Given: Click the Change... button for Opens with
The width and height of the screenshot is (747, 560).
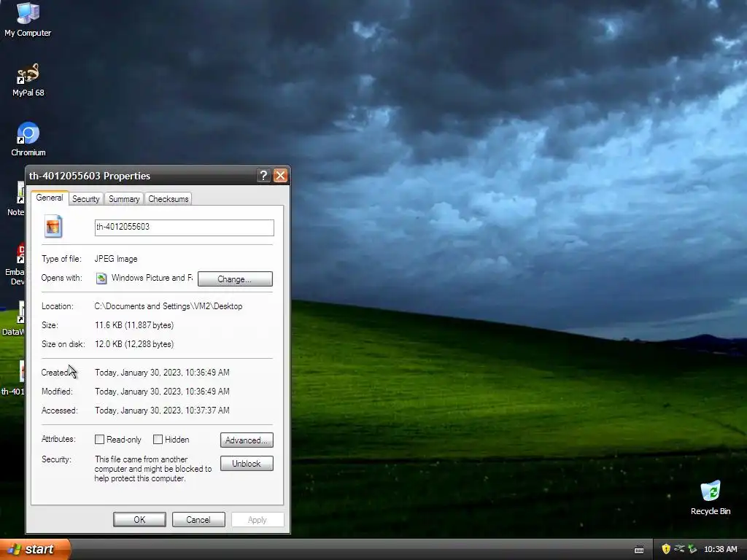Looking at the screenshot, I should click(235, 279).
